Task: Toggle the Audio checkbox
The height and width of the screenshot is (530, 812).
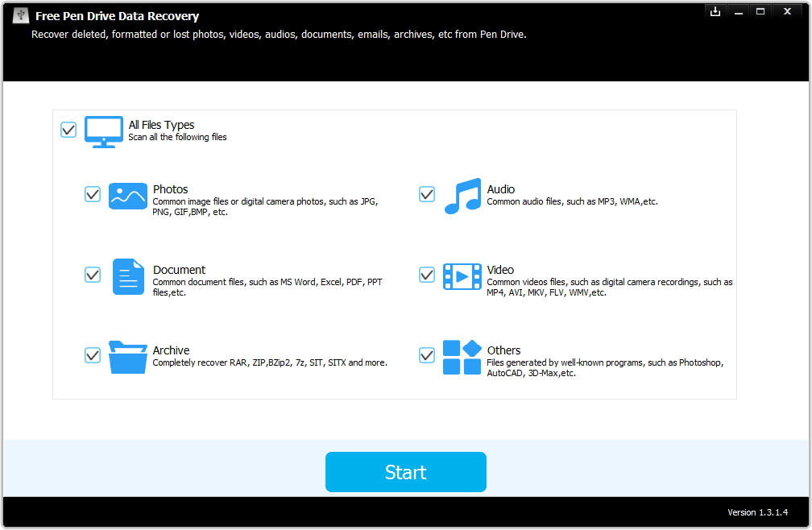Action: click(x=427, y=194)
